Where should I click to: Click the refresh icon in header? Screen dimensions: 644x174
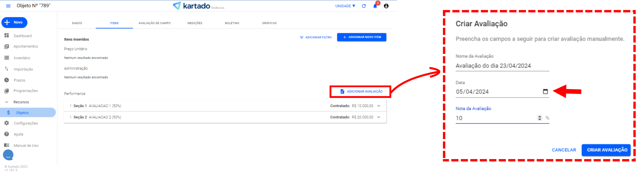pos(364,6)
